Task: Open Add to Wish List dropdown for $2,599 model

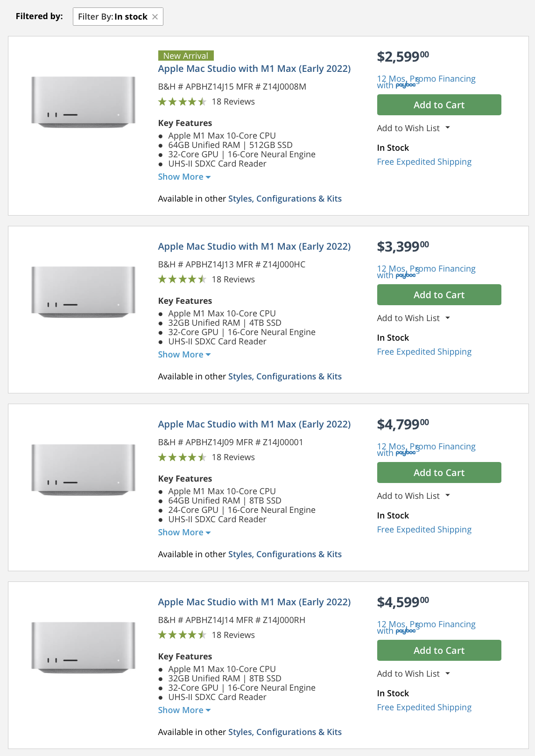Action: tap(413, 128)
